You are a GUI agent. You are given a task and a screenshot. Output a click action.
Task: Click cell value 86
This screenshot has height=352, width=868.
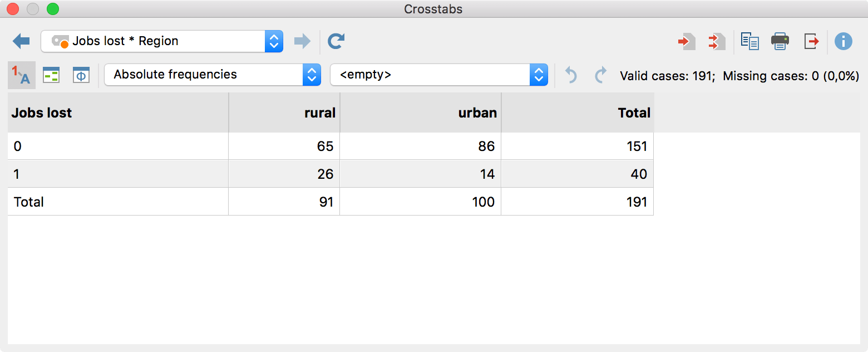[421, 146]
